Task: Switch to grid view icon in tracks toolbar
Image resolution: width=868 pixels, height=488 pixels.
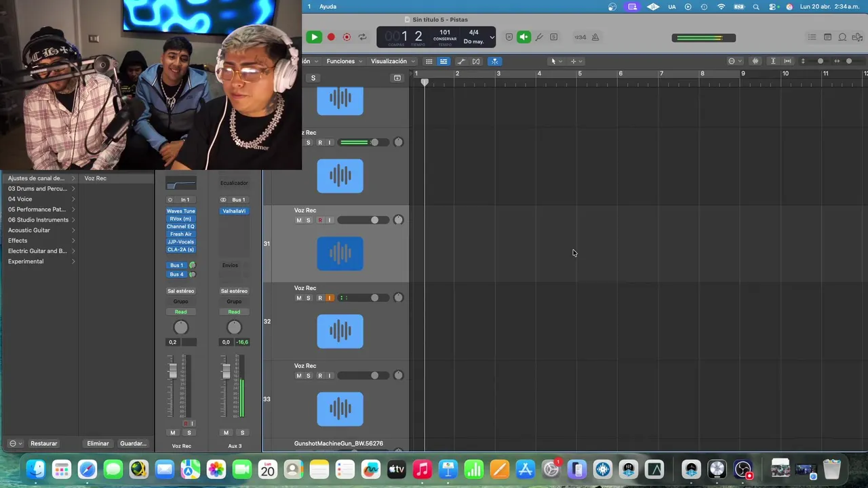Action: pos(429,61)
